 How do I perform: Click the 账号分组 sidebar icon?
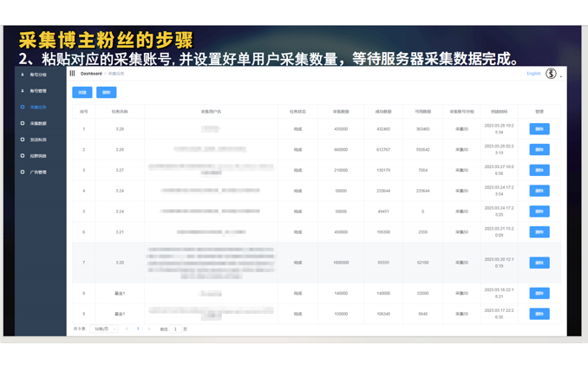23,75
